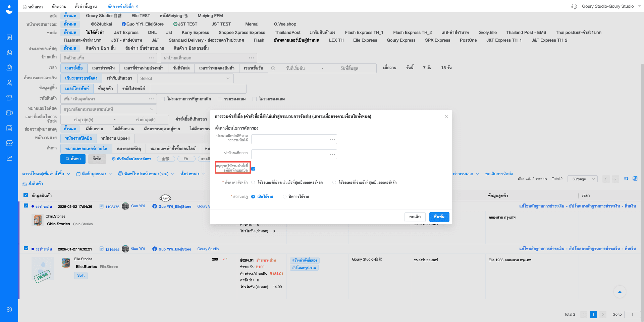Go to next page arrow beside 50/page
This screenshot has width=644, height=322.
(615, 179)
